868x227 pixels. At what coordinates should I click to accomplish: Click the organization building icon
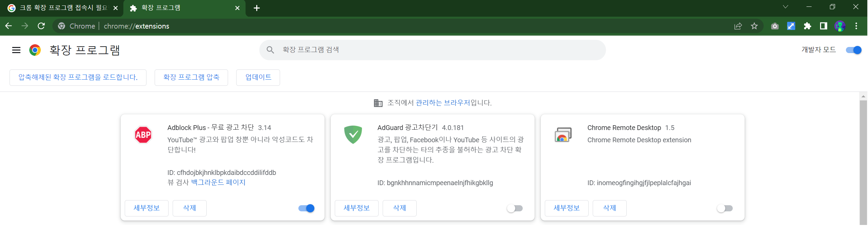pyautogui.click(x=378, y=103)
